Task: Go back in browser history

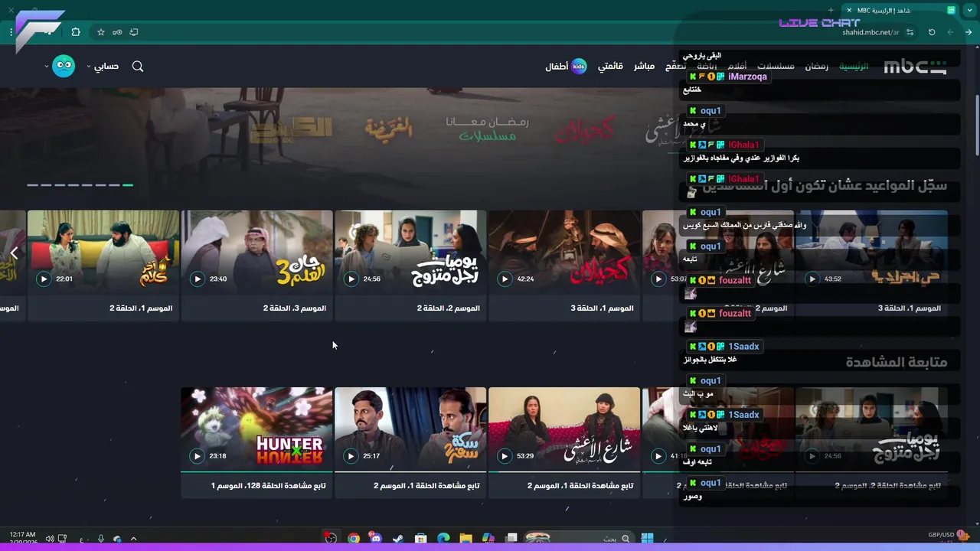Action: coord(969,32)
